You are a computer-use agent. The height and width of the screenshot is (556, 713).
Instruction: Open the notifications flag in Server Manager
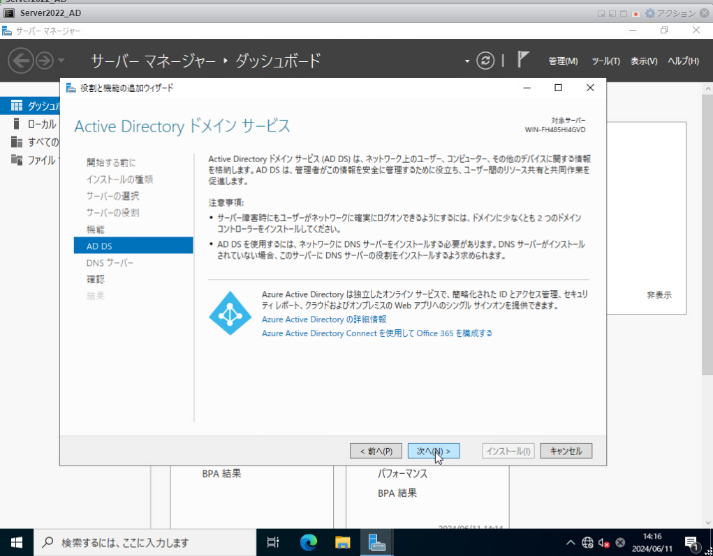pos(523,60)
